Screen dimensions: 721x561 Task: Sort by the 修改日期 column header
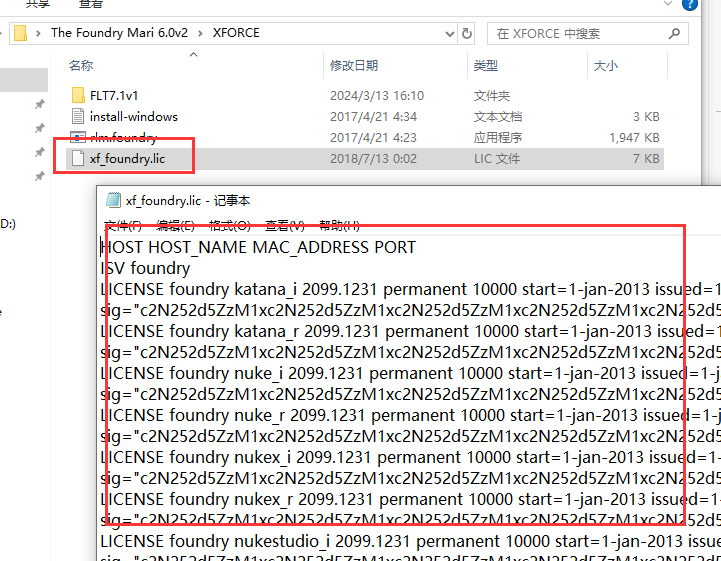pos(354,65)
